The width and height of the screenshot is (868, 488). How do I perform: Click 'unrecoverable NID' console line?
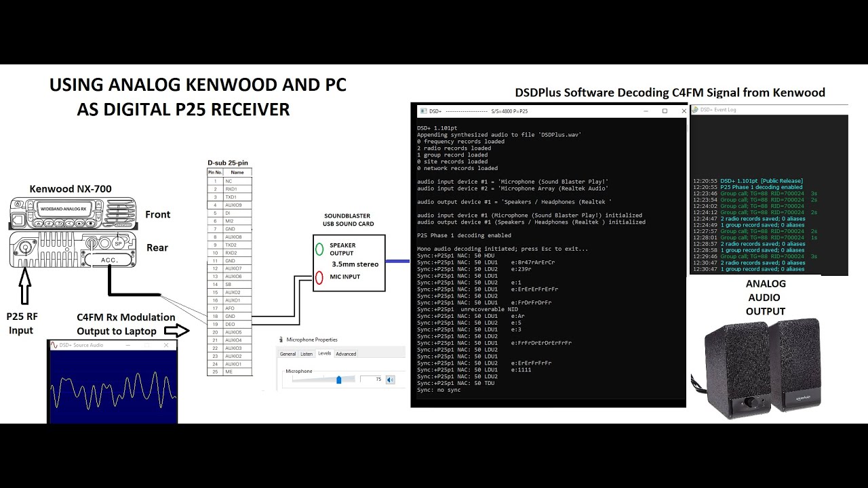pyautogui.click(x=467, y=309)
